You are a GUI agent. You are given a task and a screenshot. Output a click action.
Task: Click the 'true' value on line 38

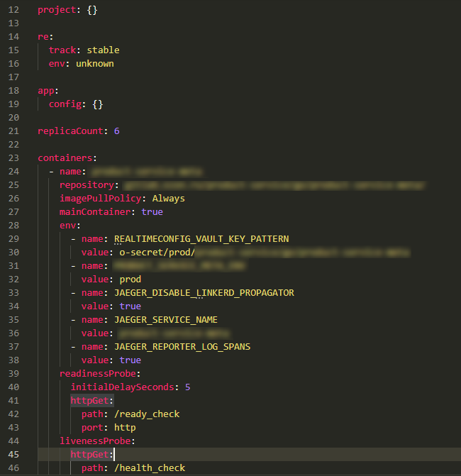tap(130, 360)
